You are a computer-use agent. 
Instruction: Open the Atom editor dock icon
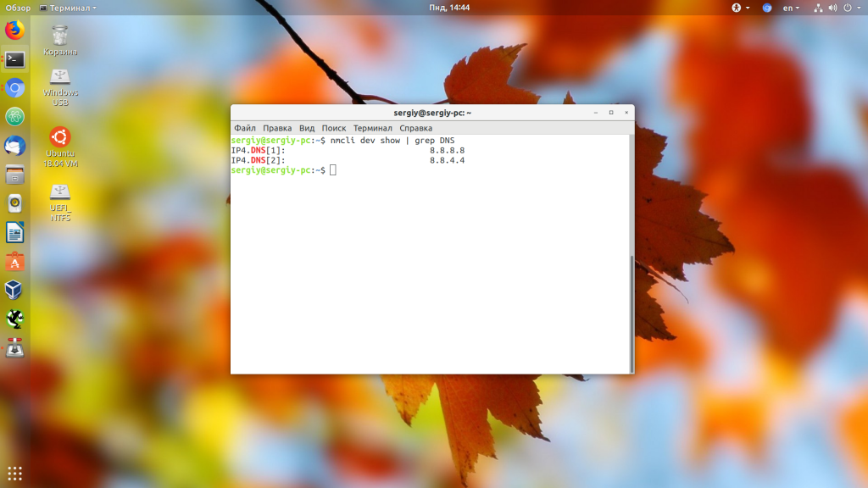click(14, 117)
